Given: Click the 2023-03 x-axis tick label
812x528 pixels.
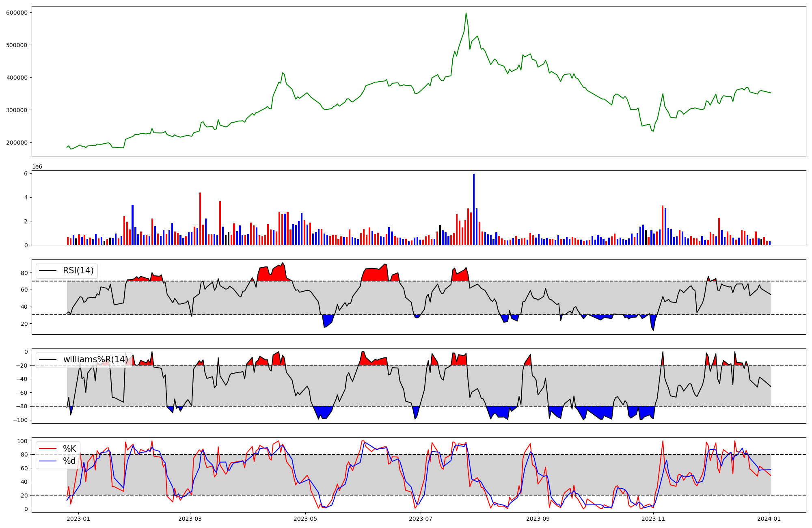Looking at the screenshot, I should point(190,519).
